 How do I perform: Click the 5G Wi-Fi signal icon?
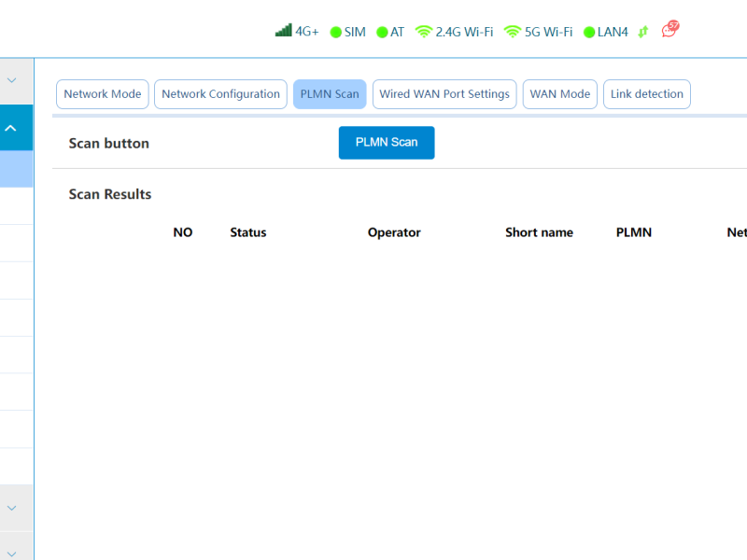512,32
